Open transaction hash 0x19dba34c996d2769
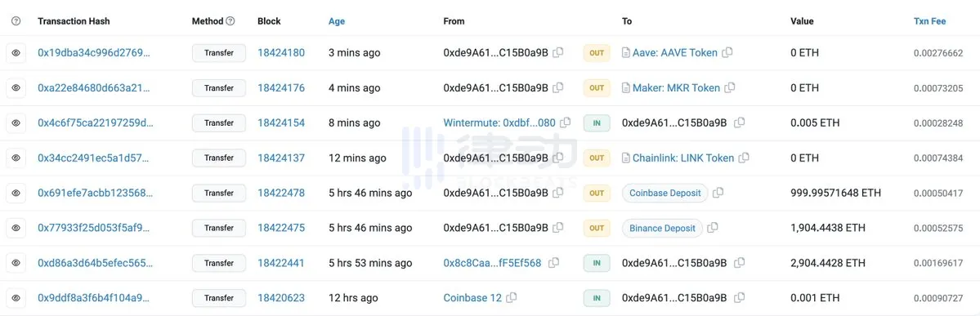 point(94,53)
